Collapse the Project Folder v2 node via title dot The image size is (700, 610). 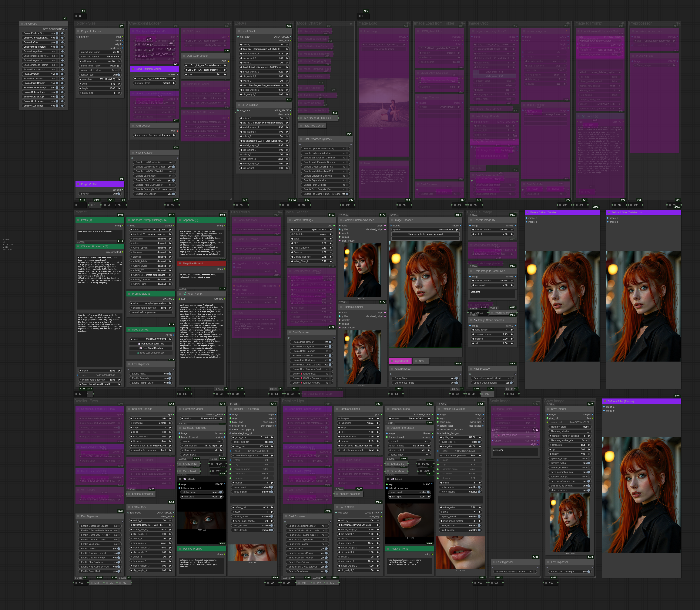(x=78, y=31)
